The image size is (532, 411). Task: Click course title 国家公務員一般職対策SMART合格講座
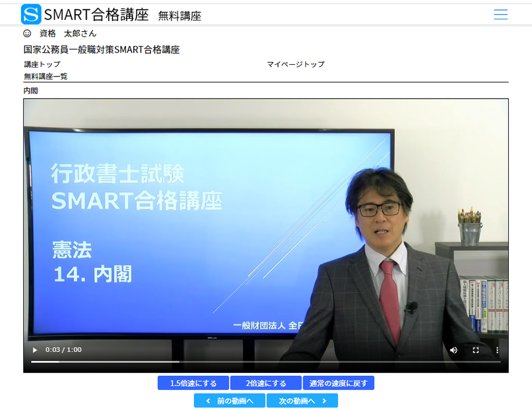[101, 50]
